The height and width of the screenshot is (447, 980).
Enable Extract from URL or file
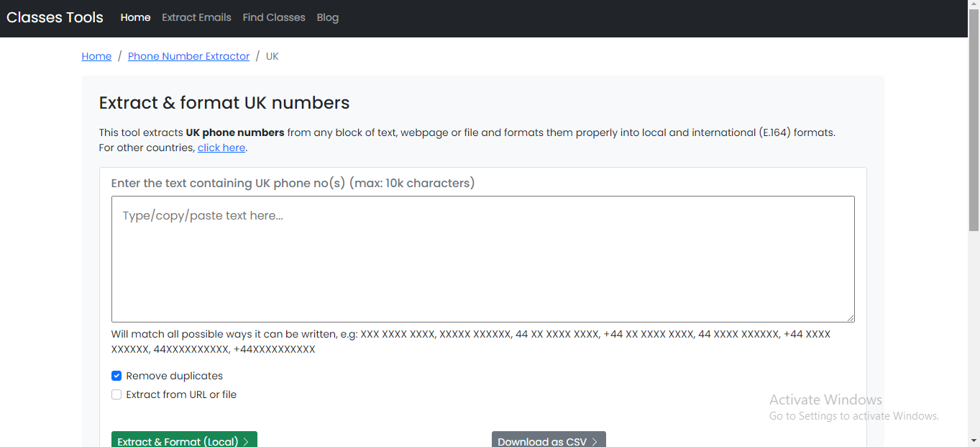[116, 394]
